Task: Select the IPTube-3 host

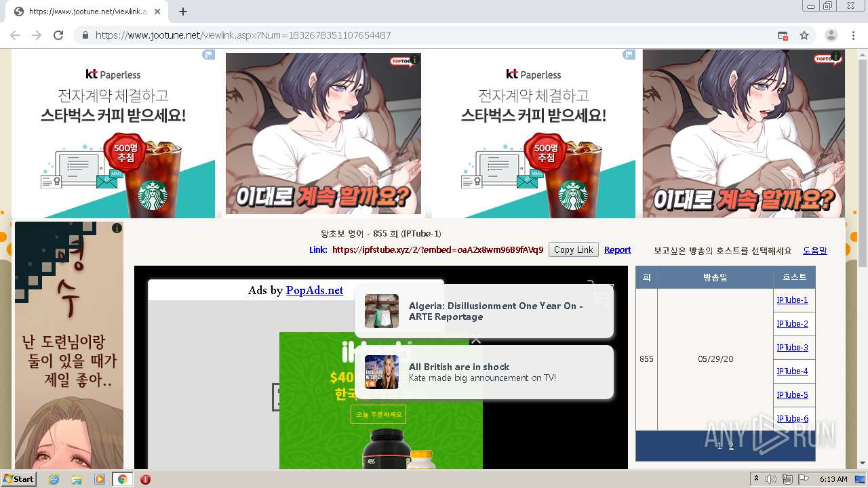Action: click(792, 348)
